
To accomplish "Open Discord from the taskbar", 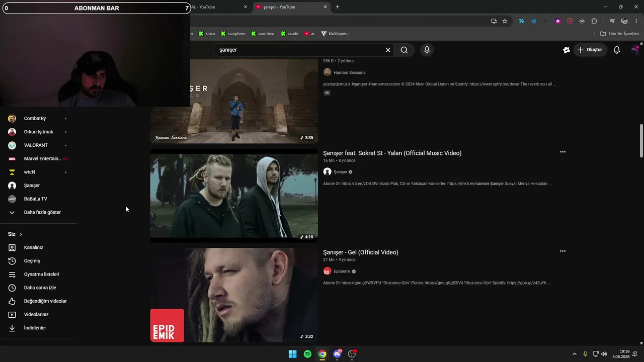I will tap(337, 354).
